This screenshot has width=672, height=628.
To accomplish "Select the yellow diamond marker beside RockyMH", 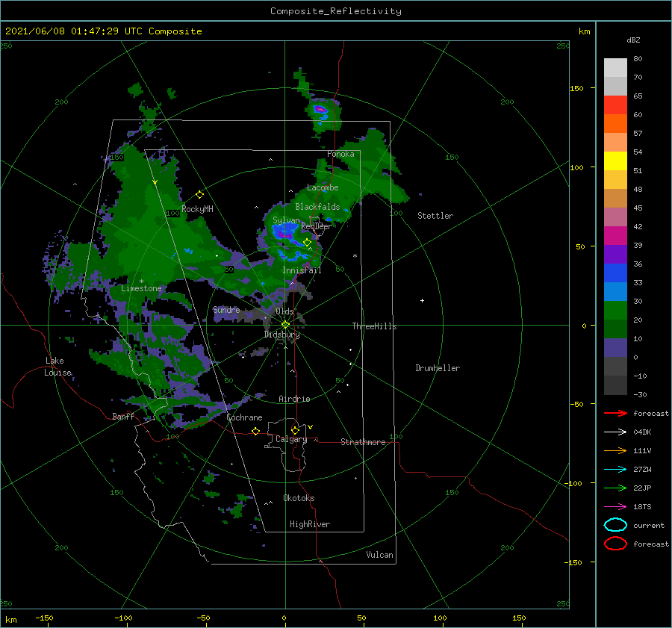I will click(199, 195).
